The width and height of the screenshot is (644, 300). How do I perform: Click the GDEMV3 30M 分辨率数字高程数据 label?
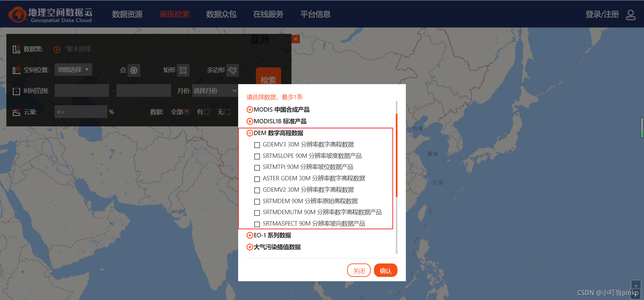point(308,144)
